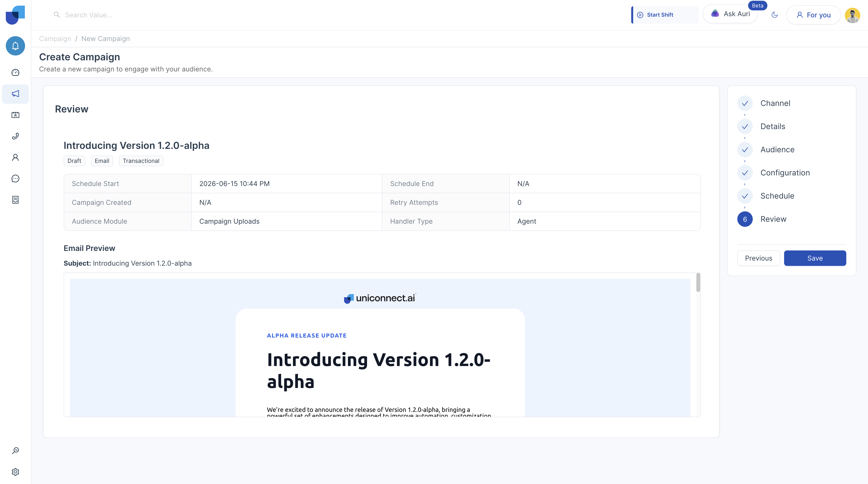Click the Previous button

pyautogui.click(x=759, y=258)
